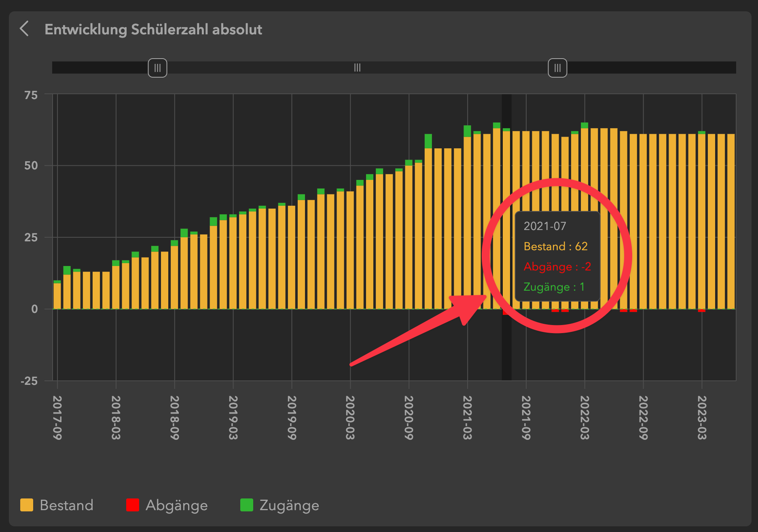The image size is (758, 532).
Task: Toggle the Zugänge series via its legend label
Action: point(289,505)
